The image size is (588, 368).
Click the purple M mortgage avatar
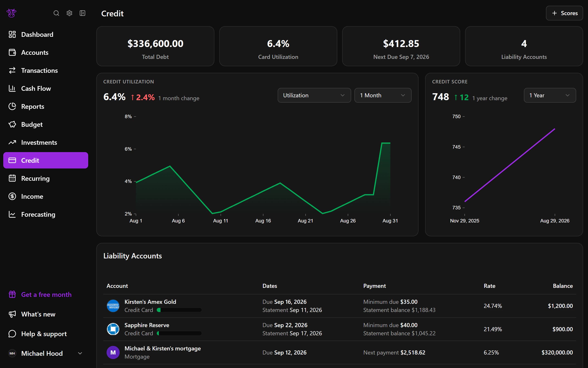pyautogui.click(x=113, y=353)
